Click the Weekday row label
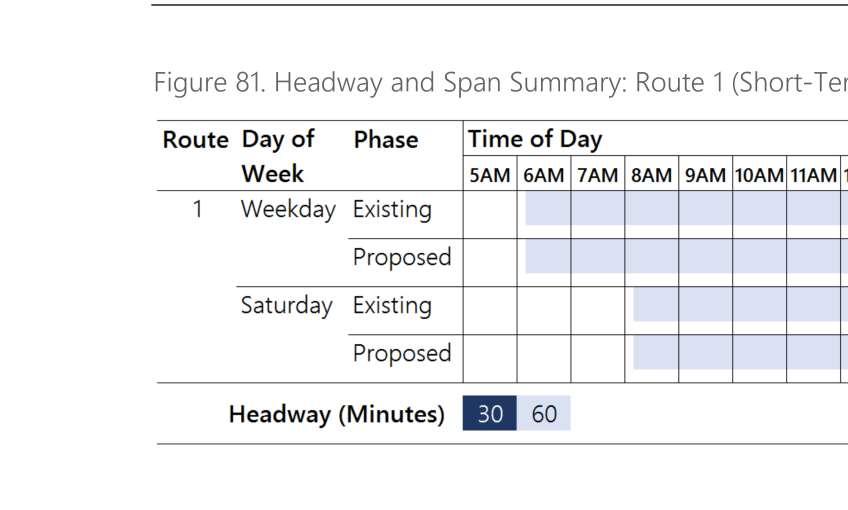This screenshot has height=510, width=848. [288, 210]
